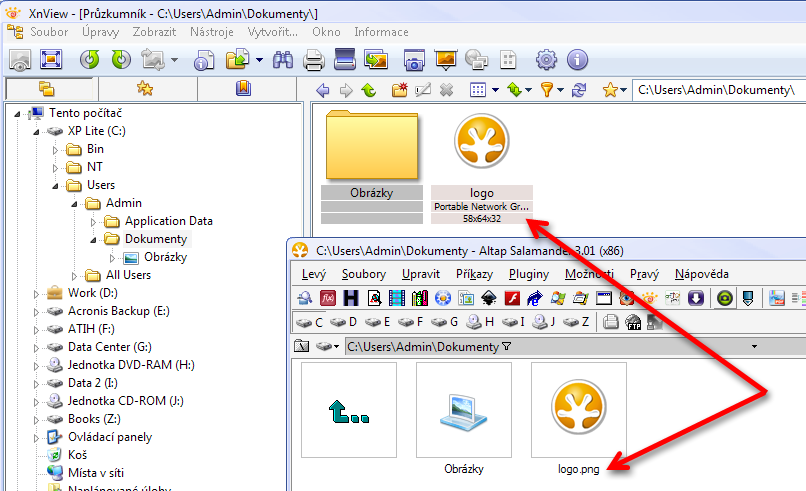806x491 pixels.
Task: Click the film strip icon in Salamander toolbar
Action: pos(397,298)
